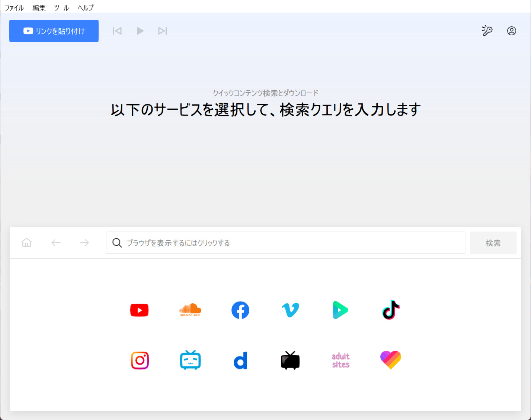Select the YouTube service icon
The width and height of the screenshot is (531, 420).
140,310
